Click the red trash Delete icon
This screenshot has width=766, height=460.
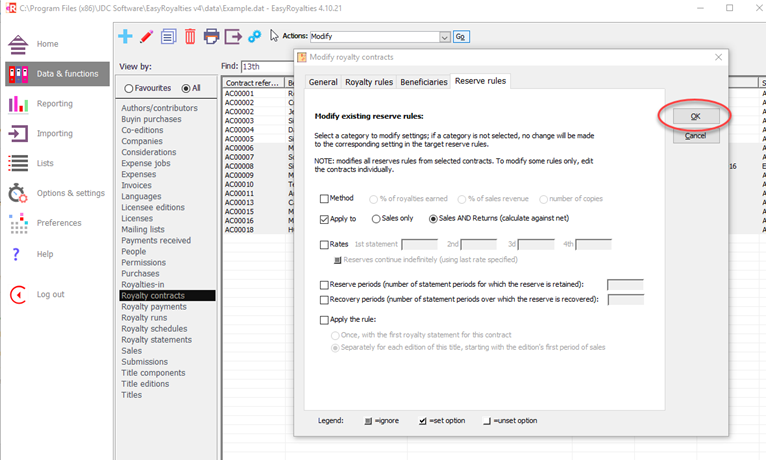click(190, 36)
